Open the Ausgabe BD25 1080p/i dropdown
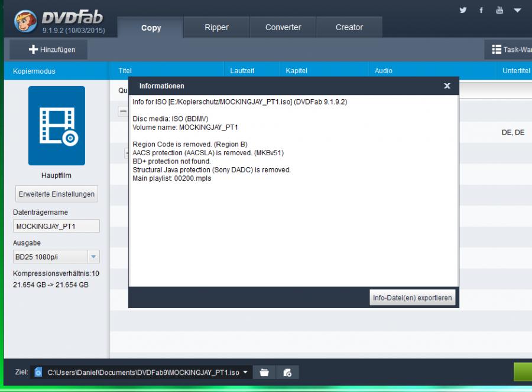The width and height of the screenshot is (532, 392). pyautogui.click(x=56, y=257)
